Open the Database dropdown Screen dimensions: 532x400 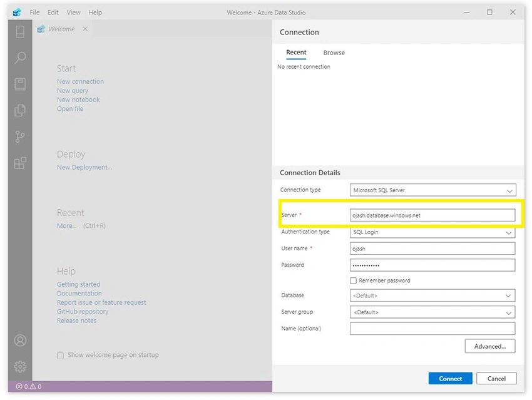pos(432,295)
